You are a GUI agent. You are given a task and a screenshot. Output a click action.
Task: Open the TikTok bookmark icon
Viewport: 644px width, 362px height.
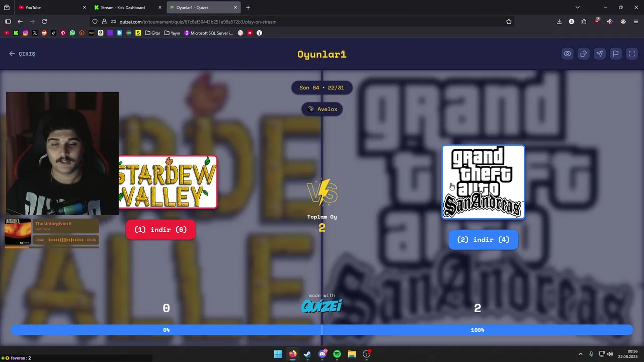pos(53,33)
